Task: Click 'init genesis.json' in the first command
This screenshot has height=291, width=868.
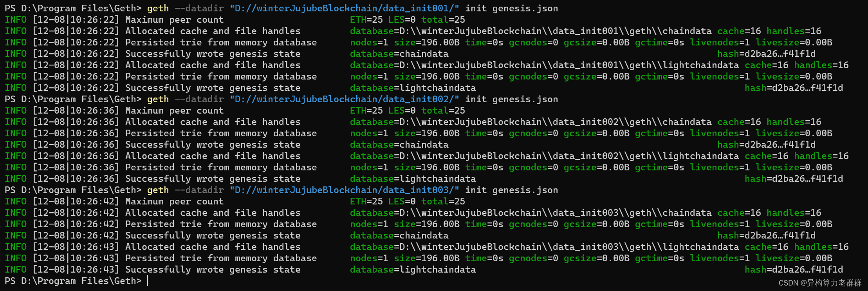Action: [x=512, y=9]
